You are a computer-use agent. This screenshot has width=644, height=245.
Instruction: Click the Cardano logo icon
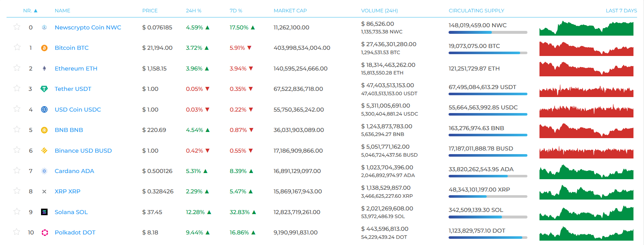coord(44,171)
